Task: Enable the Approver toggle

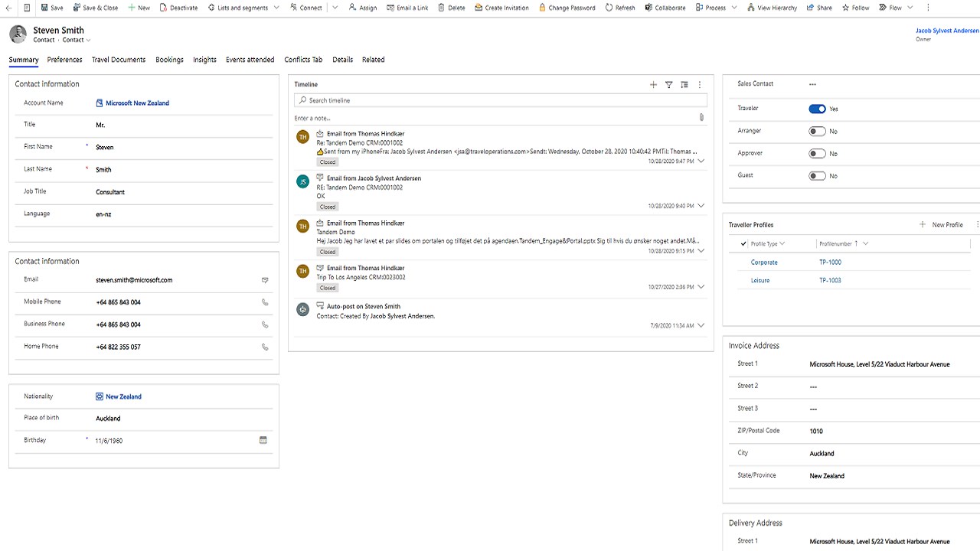Action: pyautogui.click(x=818, y=153)
